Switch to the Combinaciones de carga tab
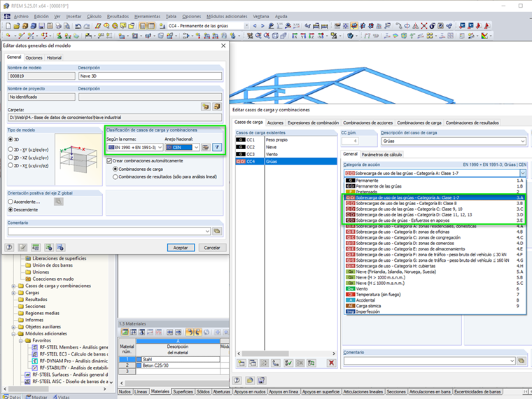 point(419,122)
